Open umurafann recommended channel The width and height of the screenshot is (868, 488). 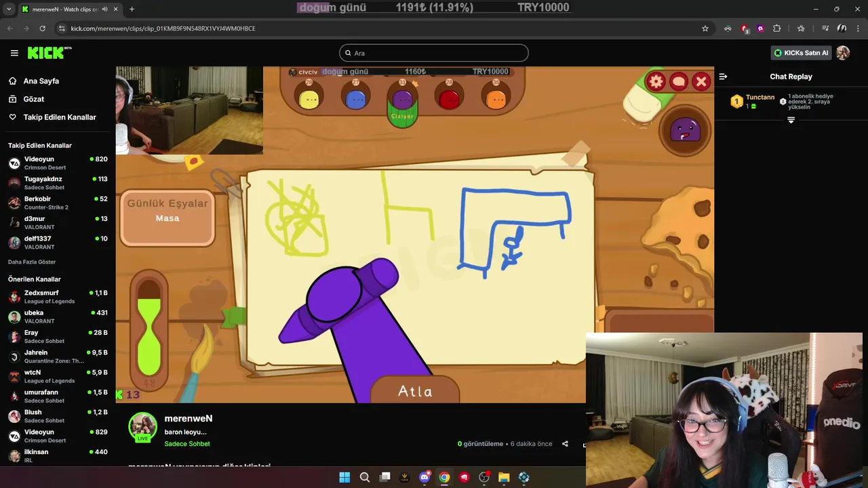[58, 396]
